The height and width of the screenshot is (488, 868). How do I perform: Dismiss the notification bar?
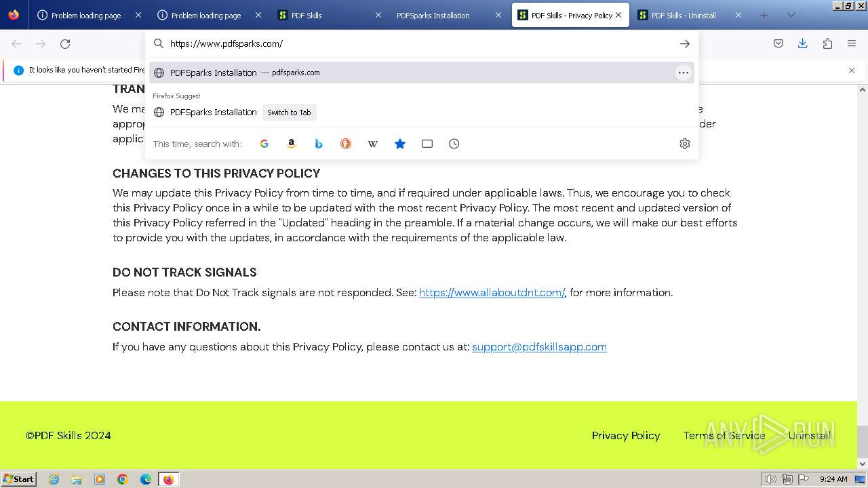click(852, 70)
